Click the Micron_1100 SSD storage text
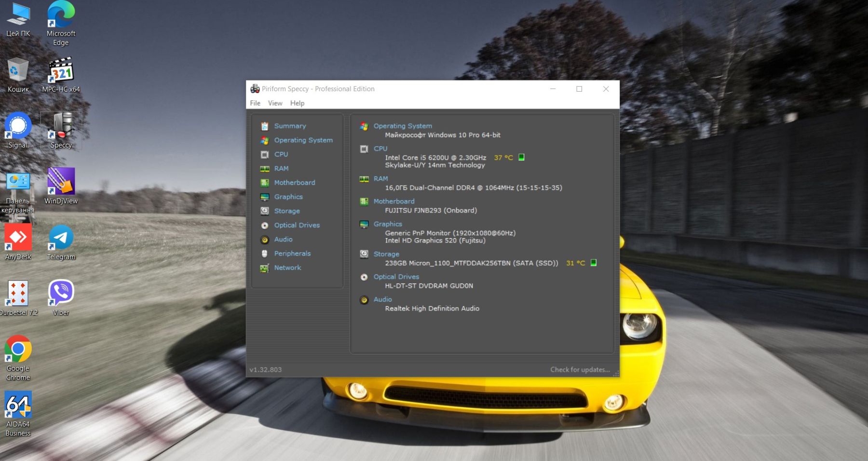The height and width of the screenshot is (461, 868). 472,263
